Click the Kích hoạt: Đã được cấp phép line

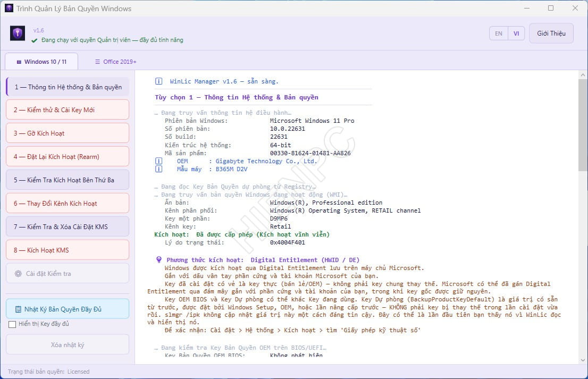(x=242, y=234)
